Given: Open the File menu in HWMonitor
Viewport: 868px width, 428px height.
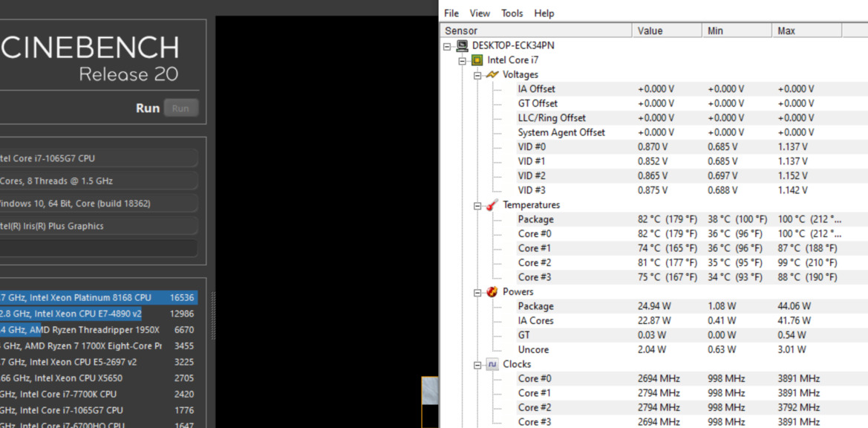Looking at the screenshot, I should pyautogui.click(x=451, y=13).
